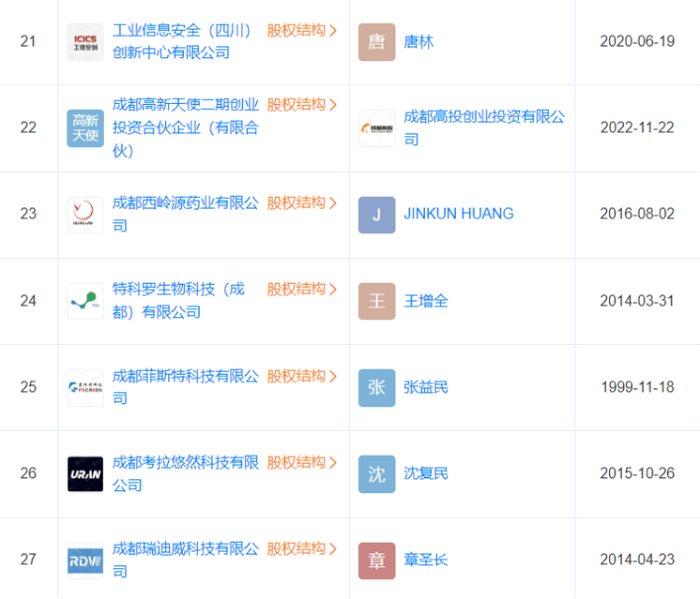Click row number 26
This screenshot has width=700, height=599.
pos(28,473)
